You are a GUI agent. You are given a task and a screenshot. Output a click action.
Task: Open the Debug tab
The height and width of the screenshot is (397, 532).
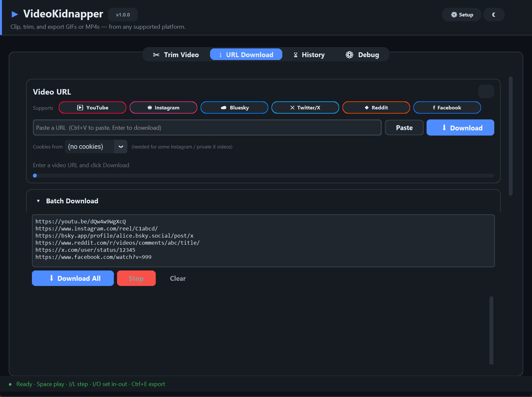click(362, 55)
